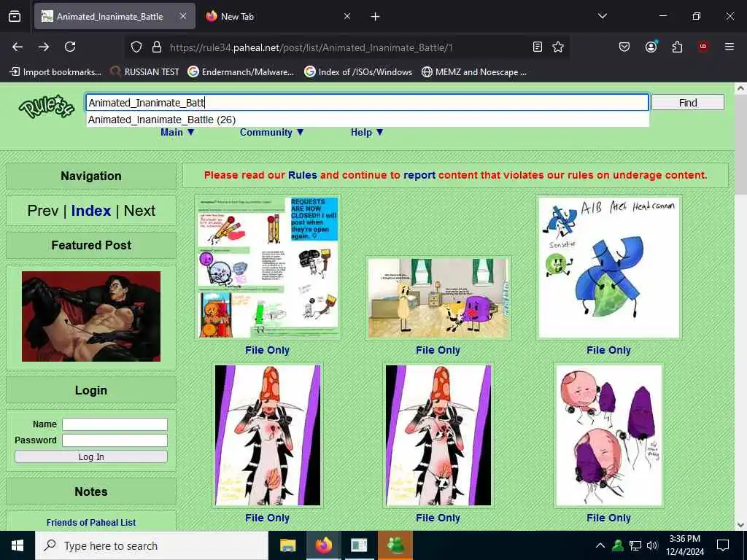
Task: Expand the list all tabs chevron
Action: (x=602, y=16)
